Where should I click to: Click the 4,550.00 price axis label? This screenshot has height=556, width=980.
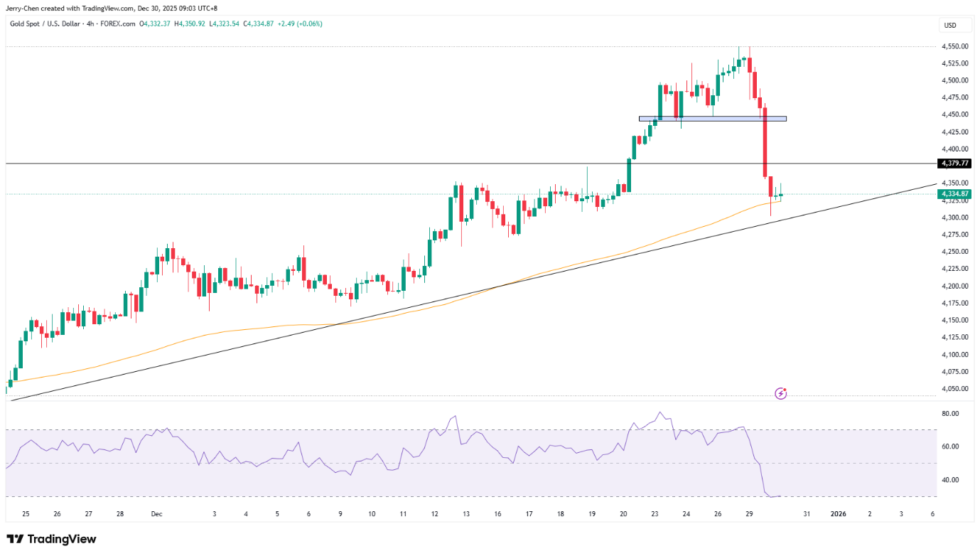coord(954,46)
